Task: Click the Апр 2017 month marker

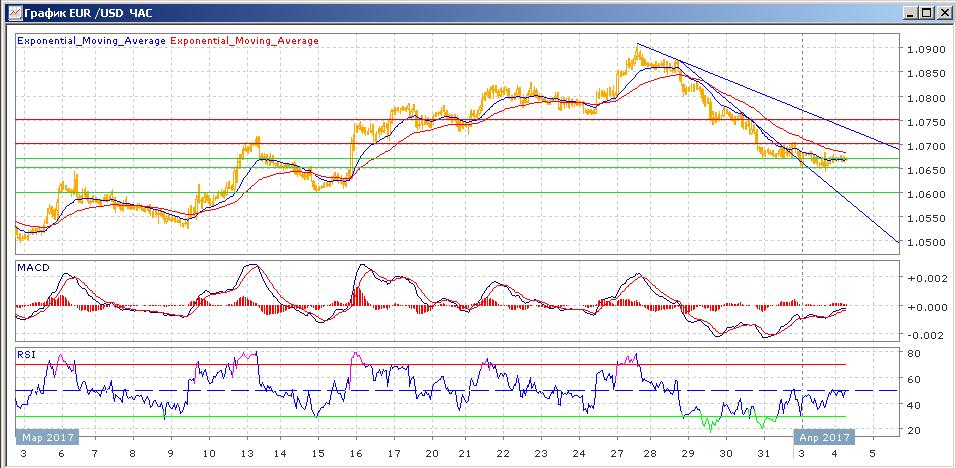Action: pyautogui.click(x=824, y=437)
